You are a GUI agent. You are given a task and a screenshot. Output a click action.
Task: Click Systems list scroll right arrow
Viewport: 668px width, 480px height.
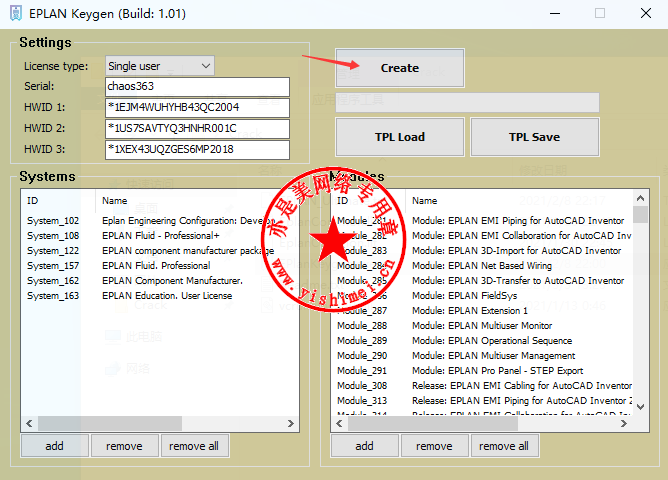291,423
